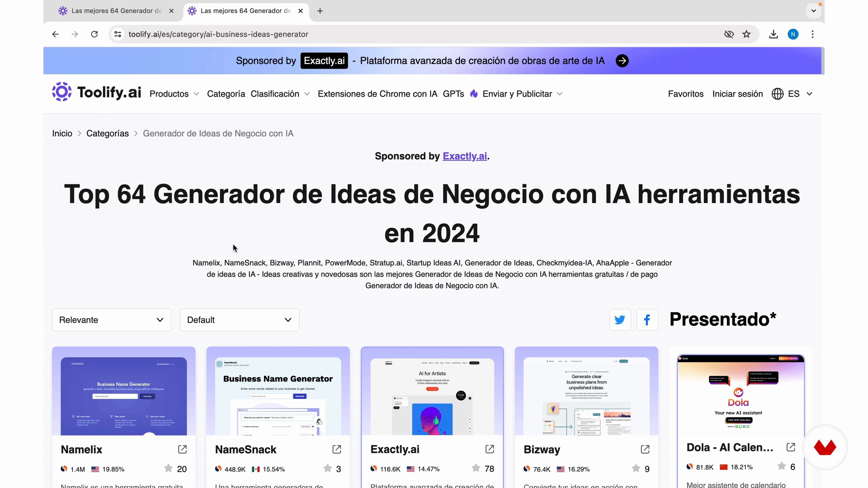Close the active second Toolify tab
This screenshot has height=488, width=868.
point(301,11)
